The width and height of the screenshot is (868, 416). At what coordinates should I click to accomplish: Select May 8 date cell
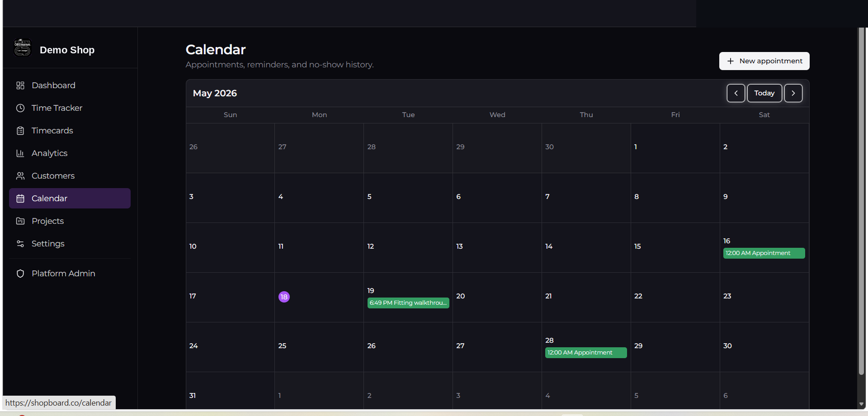tap(675, 198)
